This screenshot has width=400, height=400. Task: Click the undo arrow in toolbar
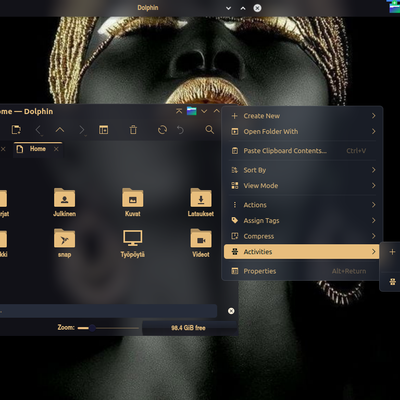pos(180,130)
